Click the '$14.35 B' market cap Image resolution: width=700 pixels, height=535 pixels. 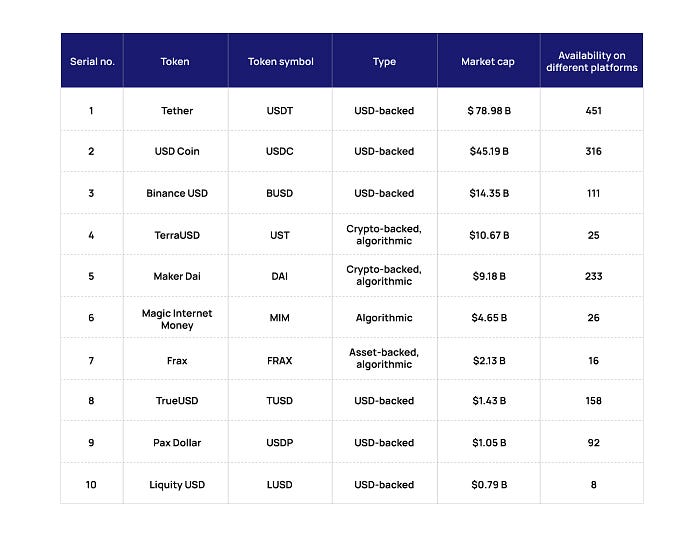[489, 193]
